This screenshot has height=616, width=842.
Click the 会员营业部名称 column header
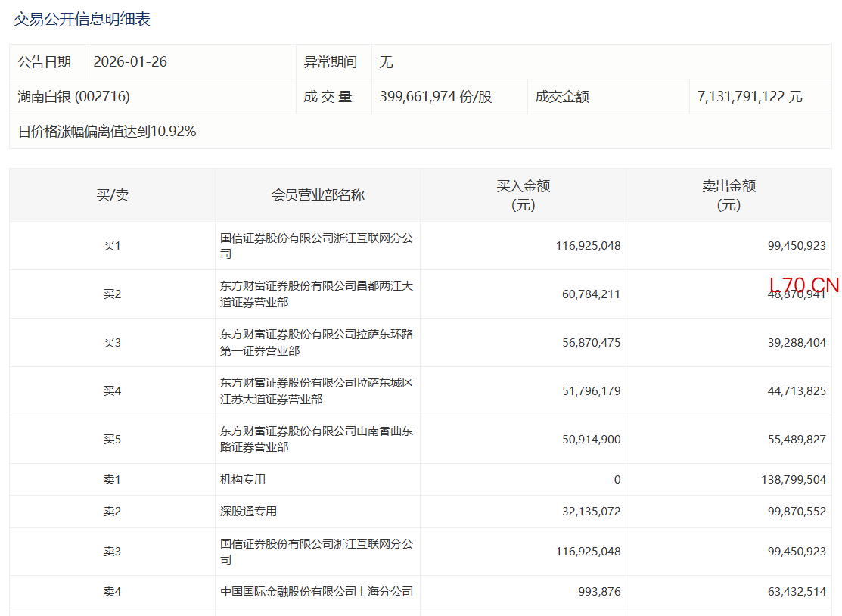tap(318, 195)
